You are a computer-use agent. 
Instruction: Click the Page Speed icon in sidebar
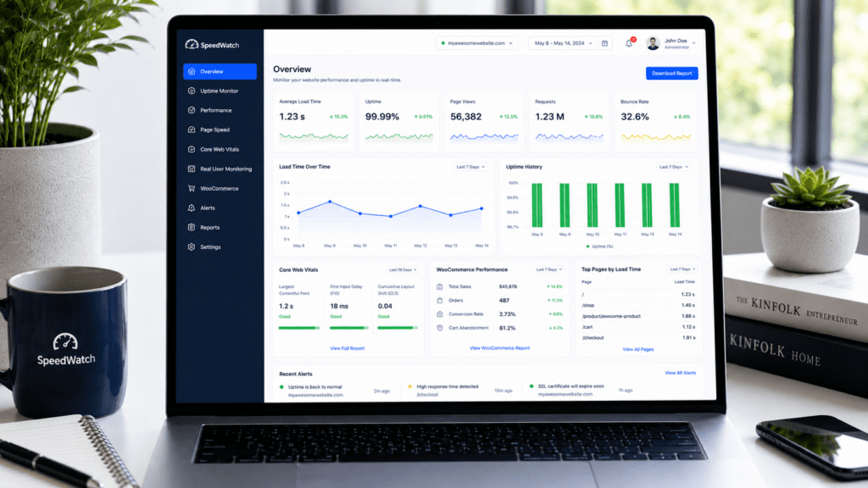tap(192, 130)
